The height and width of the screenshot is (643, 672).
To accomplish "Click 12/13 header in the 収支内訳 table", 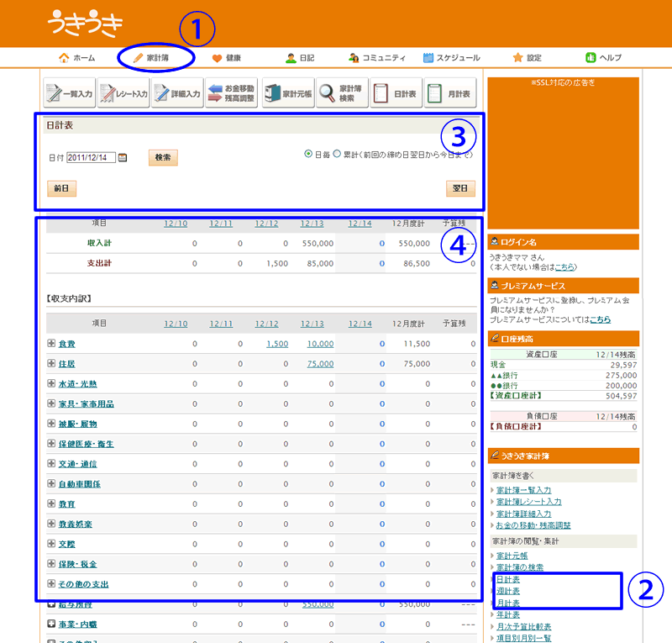I will click(312, 324).
